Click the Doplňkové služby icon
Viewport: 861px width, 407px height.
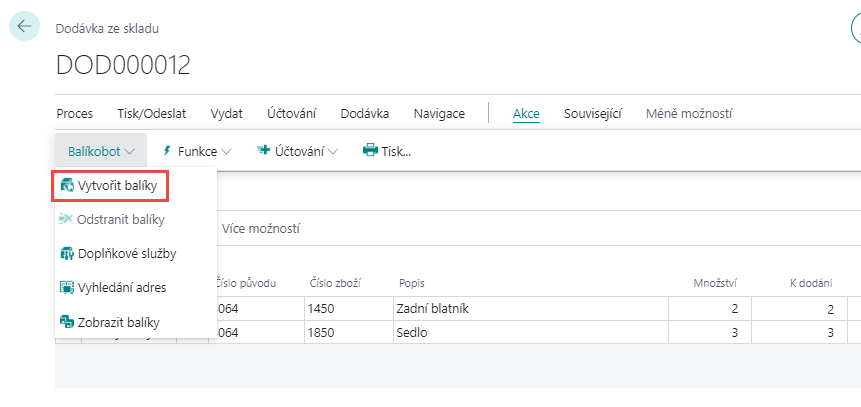[x=67, y=253]
